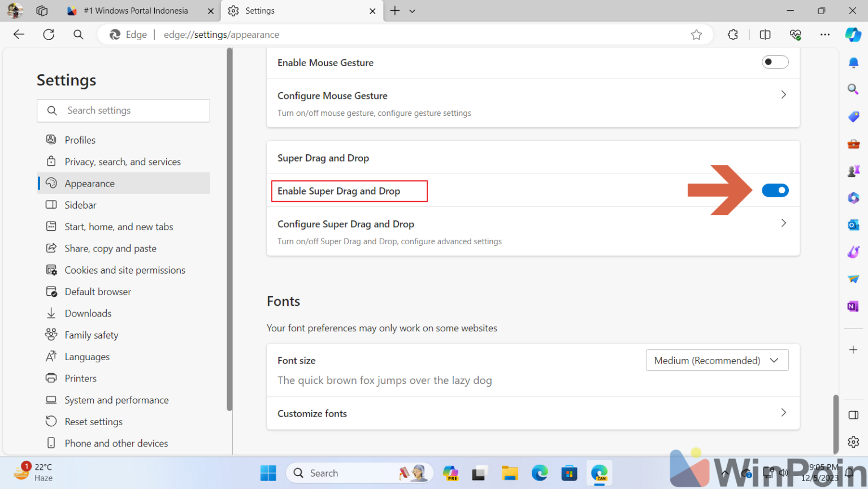Toggle the notification bell in the sidebar
868x489 pixels.
[854, 62]
